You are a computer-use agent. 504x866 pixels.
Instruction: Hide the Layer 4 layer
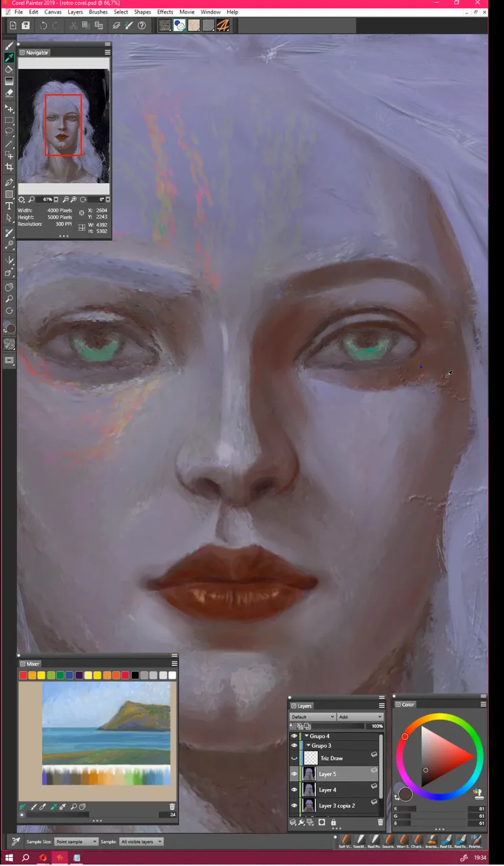tap(294, 790)
